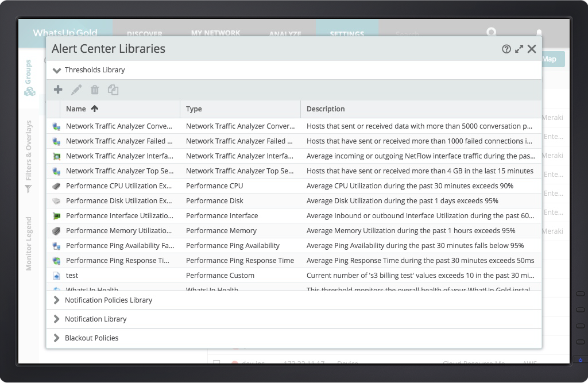588x383 pixels.
Task: Click the expand dialog arrows icon
Action: pyautogui.click(x=519, y=49)
